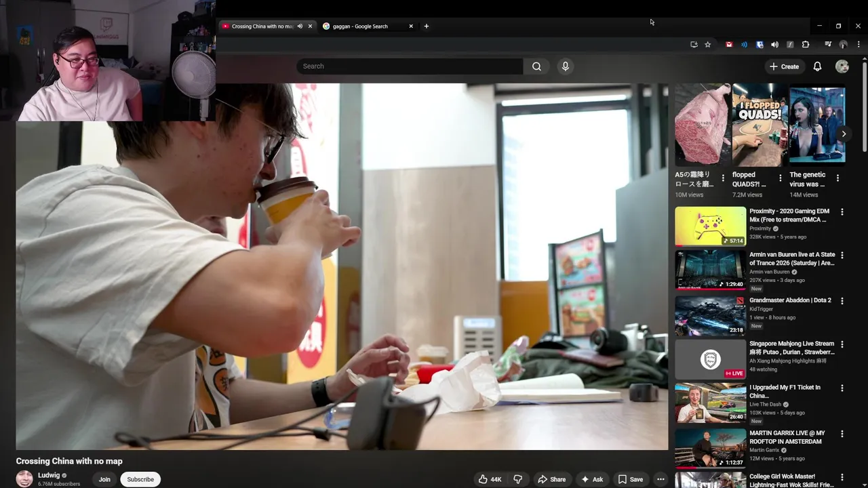Switch to the Crossing China with no map tab

pyautogui.click(x=262, y=26)
